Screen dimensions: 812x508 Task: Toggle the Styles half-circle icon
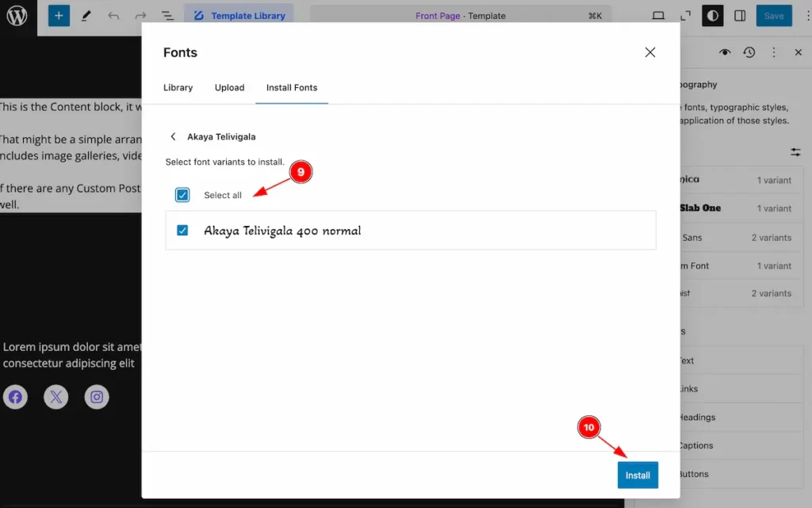pyautogui.click(x=713, y=16)
